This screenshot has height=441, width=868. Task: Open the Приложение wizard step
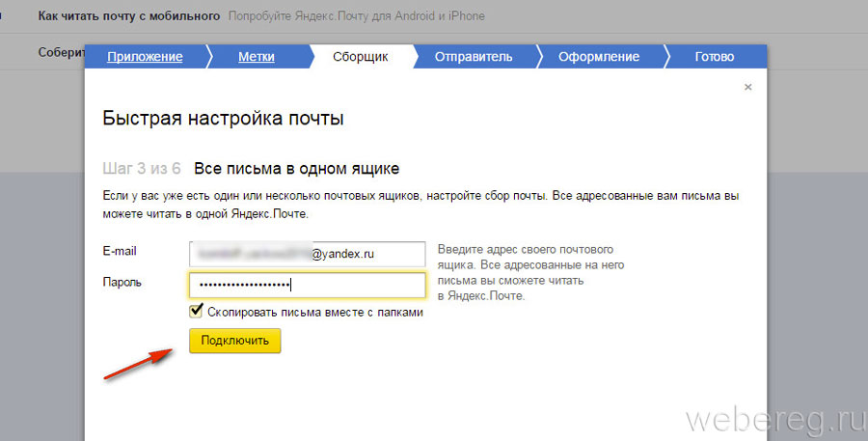[145, 57]
